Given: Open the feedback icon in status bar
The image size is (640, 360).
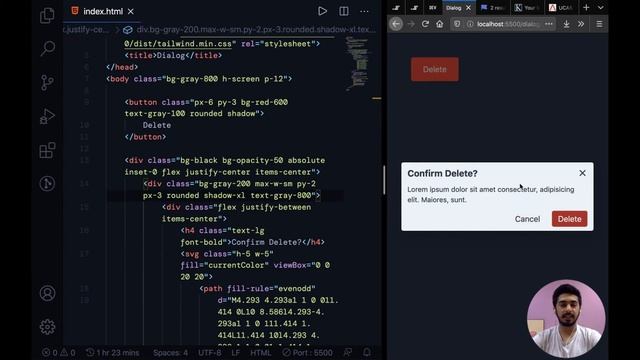Looking at the screenshot, I should [x=348, y=352].
